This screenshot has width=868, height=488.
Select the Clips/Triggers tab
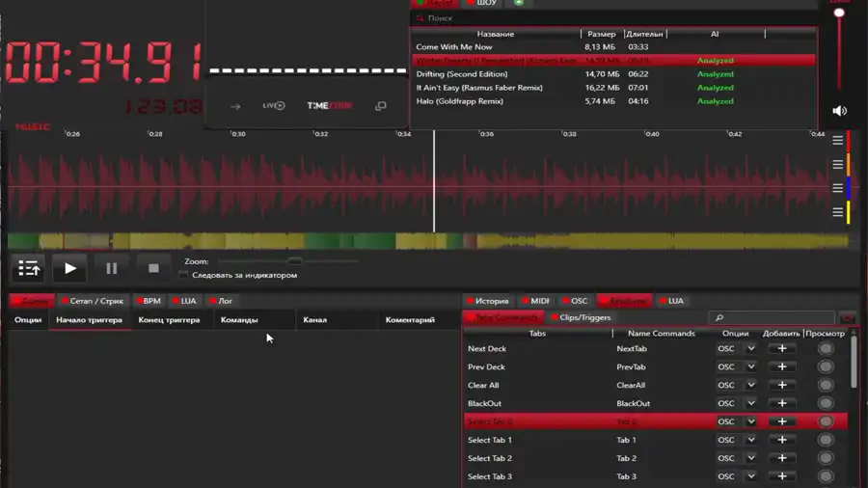coord(581,317)
